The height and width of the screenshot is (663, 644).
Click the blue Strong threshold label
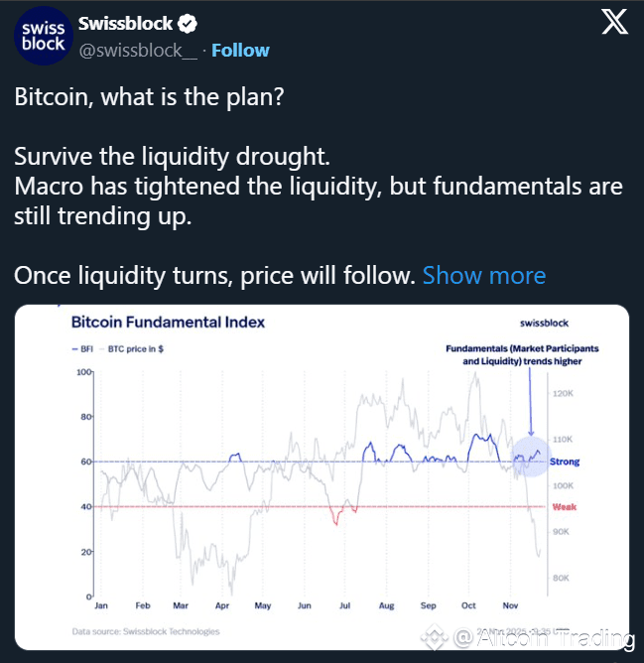(x=565, y=462)
